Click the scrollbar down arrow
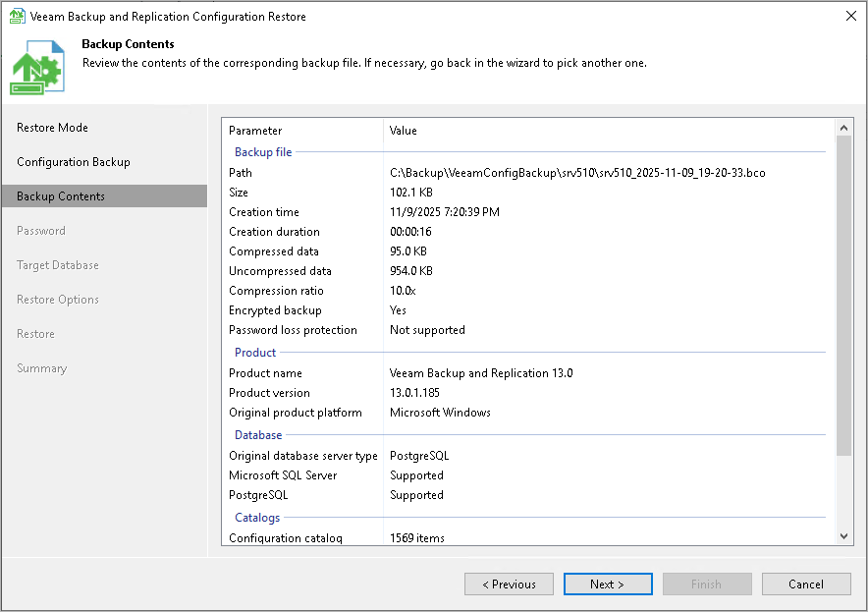This screenshot has width=868, height=612. pyautogui.click(x=843, y=536)
